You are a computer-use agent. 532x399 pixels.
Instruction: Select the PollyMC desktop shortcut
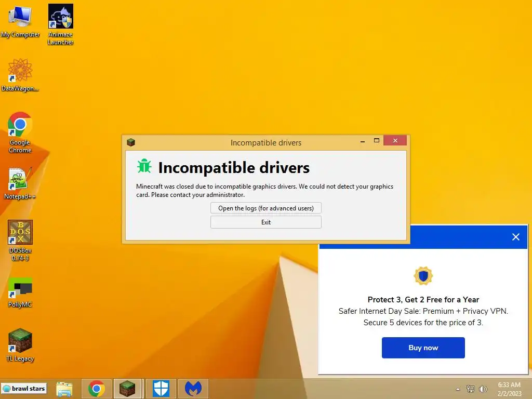coord(20,292)
